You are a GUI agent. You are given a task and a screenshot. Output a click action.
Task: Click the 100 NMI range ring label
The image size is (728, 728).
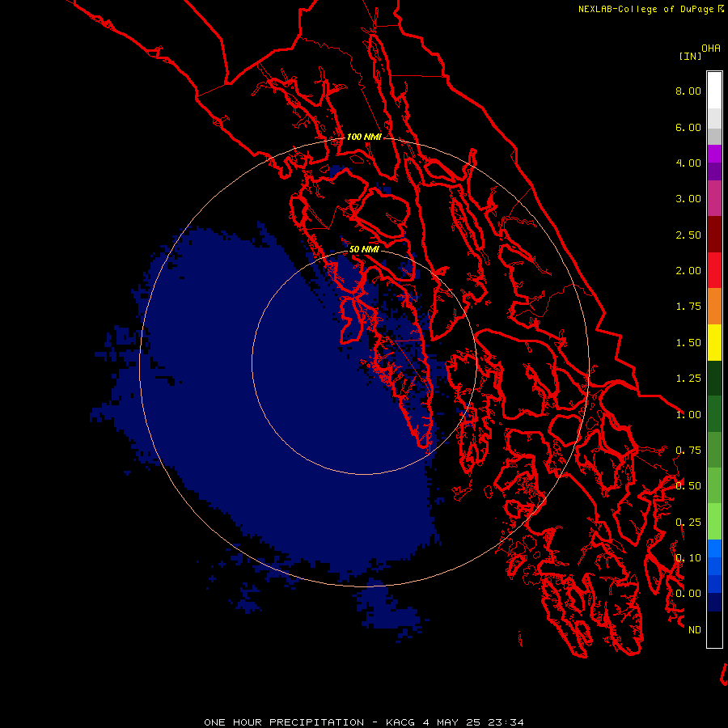coord(364,137)
